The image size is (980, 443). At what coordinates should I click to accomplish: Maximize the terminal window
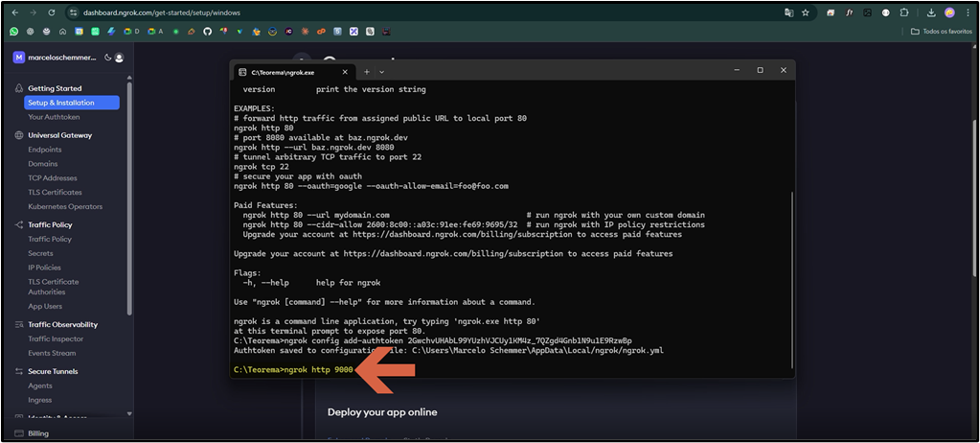tap(760, 70)
